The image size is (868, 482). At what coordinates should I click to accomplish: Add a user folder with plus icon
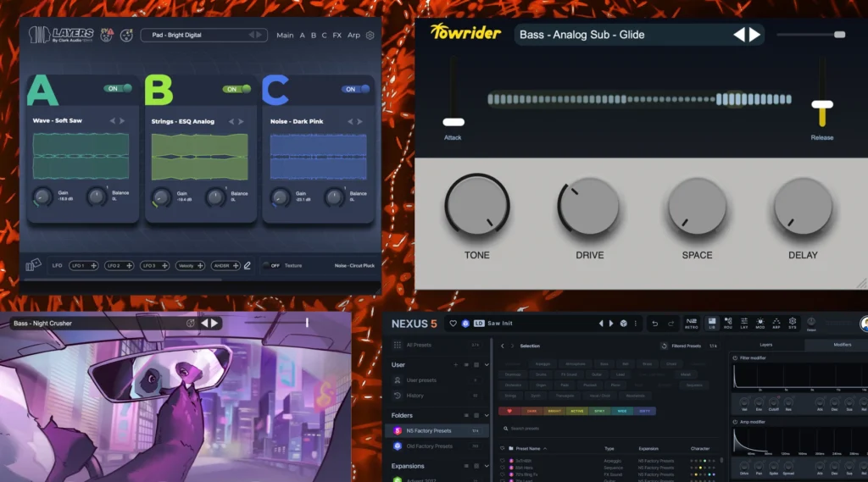455,365
